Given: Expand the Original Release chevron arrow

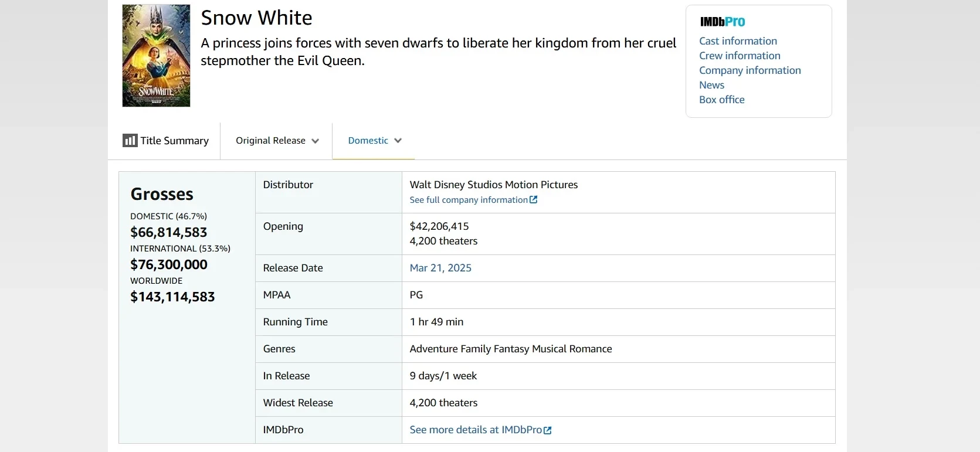Looking at the screenshot, I should pos(316,141).
